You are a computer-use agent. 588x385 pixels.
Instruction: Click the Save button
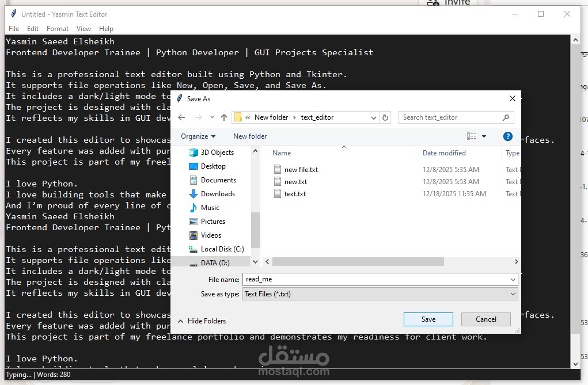tap(428, 319)
